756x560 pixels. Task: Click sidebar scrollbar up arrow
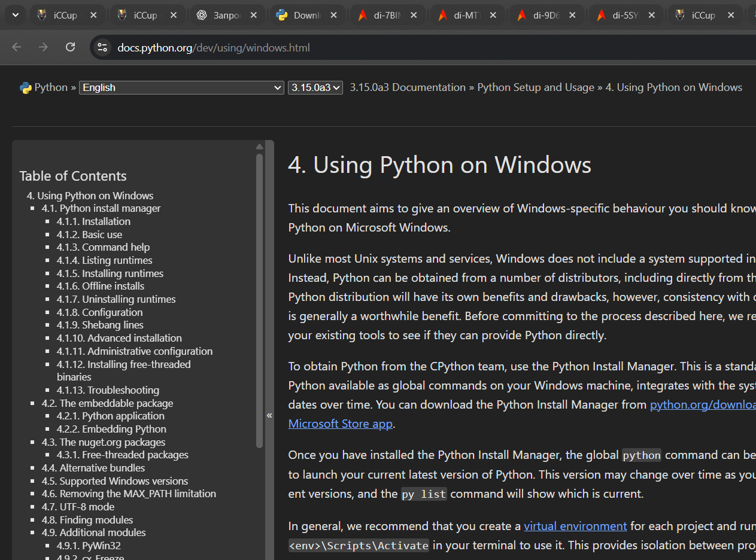click(259, 147)
